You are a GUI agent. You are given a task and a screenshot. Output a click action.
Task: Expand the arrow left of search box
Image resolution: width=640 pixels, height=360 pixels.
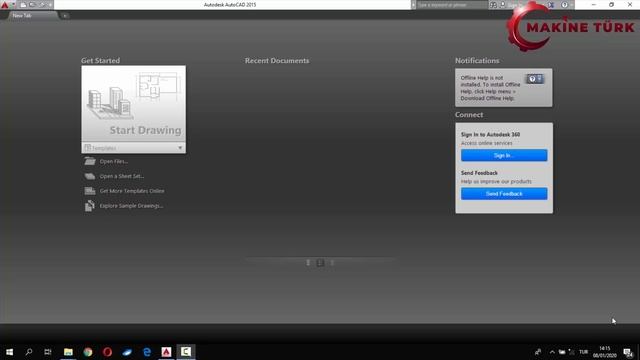coord(413,5)
